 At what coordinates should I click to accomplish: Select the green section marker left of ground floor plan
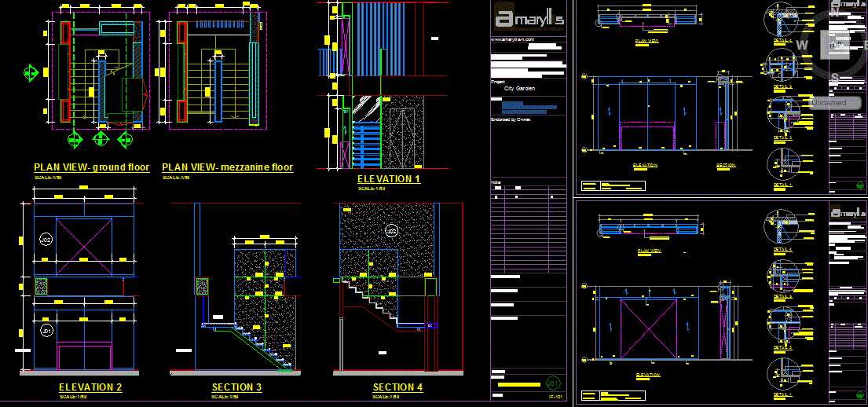[x=31, y=73]
